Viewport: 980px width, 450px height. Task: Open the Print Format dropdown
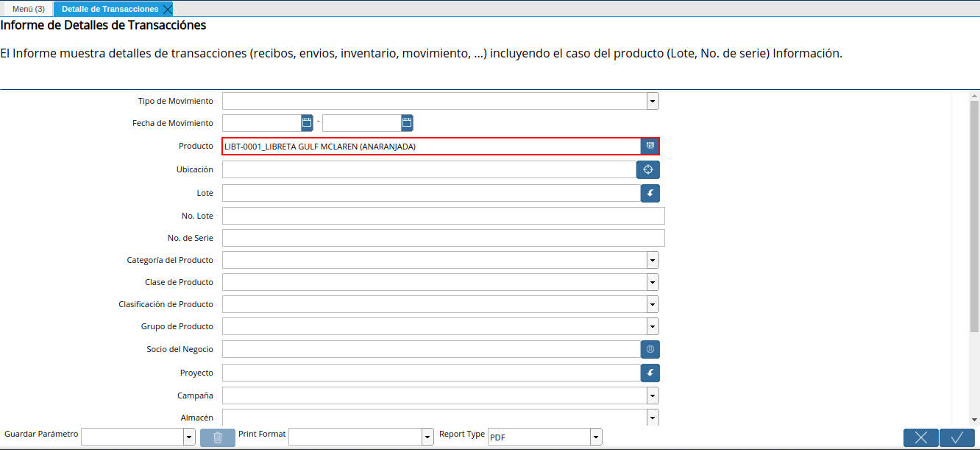click(427, 437)
